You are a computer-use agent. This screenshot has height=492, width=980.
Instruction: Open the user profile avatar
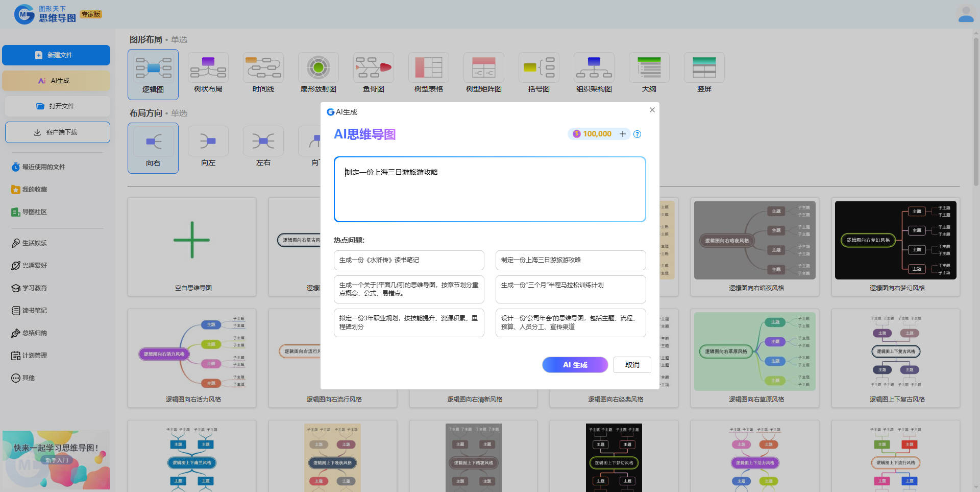point(965,14)
